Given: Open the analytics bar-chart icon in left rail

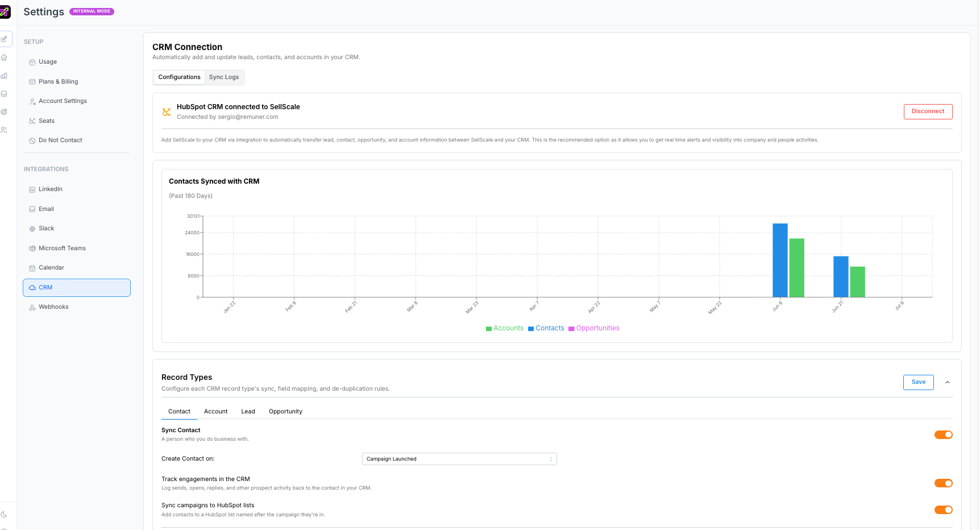Looking at the screenshot, I should pos(4,76).
